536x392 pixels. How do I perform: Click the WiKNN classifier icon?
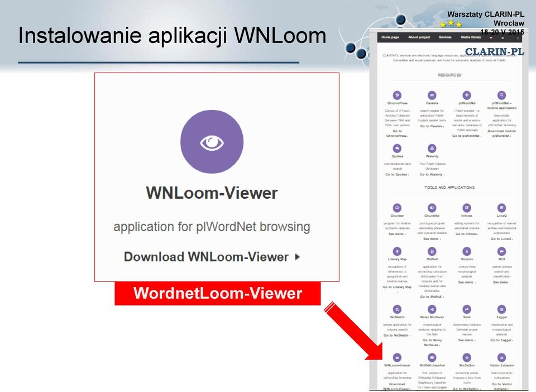click(432, 358)
